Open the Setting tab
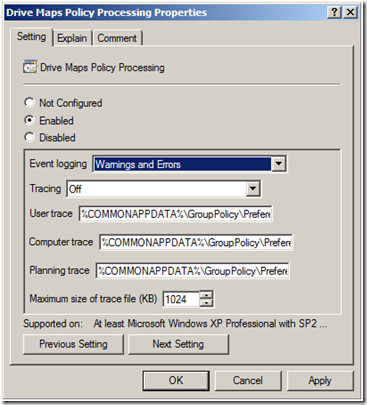367x405 pixels. point(31,36)
